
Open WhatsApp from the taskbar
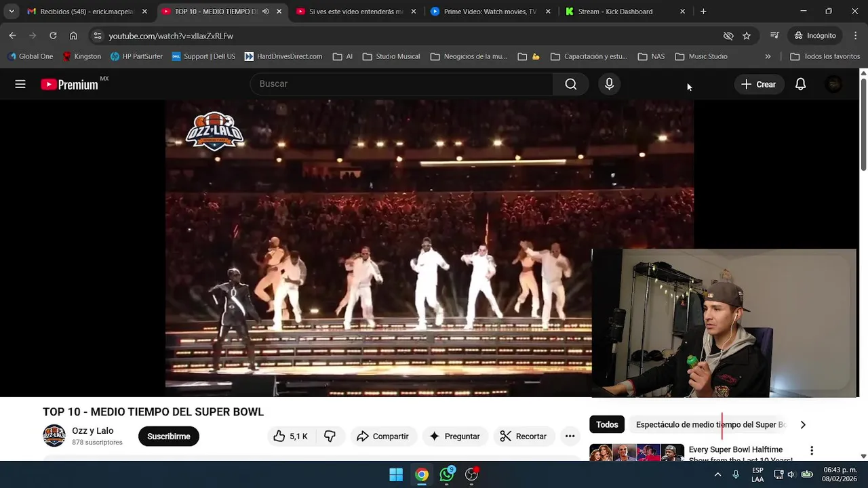(x=447, y=474)
